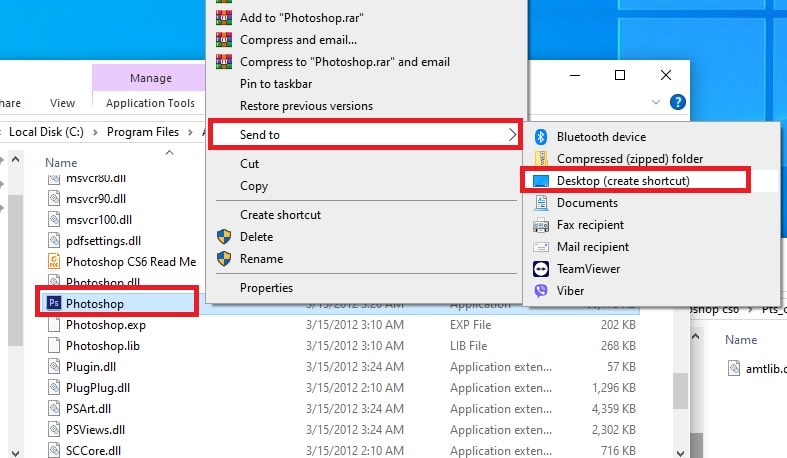Sort files by the Name column header

61,163
